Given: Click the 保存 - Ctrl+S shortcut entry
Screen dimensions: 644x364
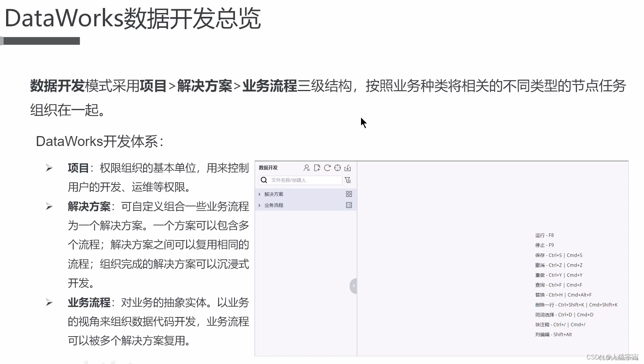Looking at the screenshot, I should point(559,255).
